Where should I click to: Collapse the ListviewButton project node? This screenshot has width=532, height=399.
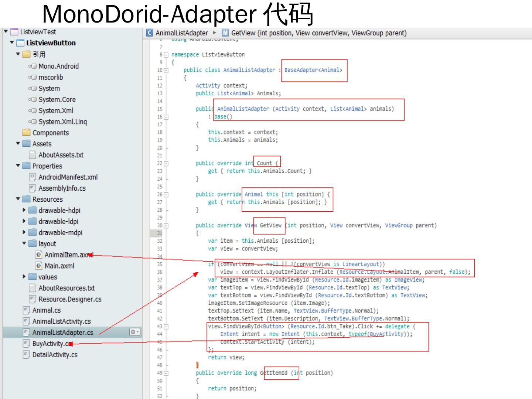click(x=12, y=42)
